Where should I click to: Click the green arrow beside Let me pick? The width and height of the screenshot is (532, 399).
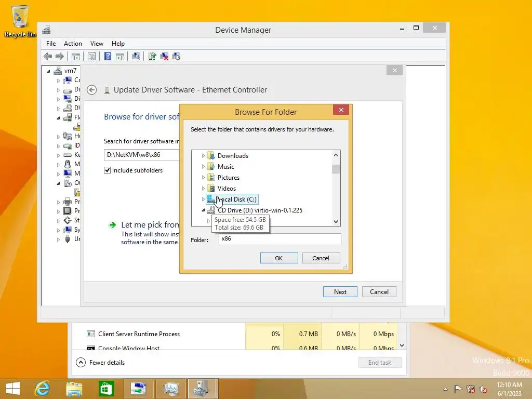pos(112,225)
